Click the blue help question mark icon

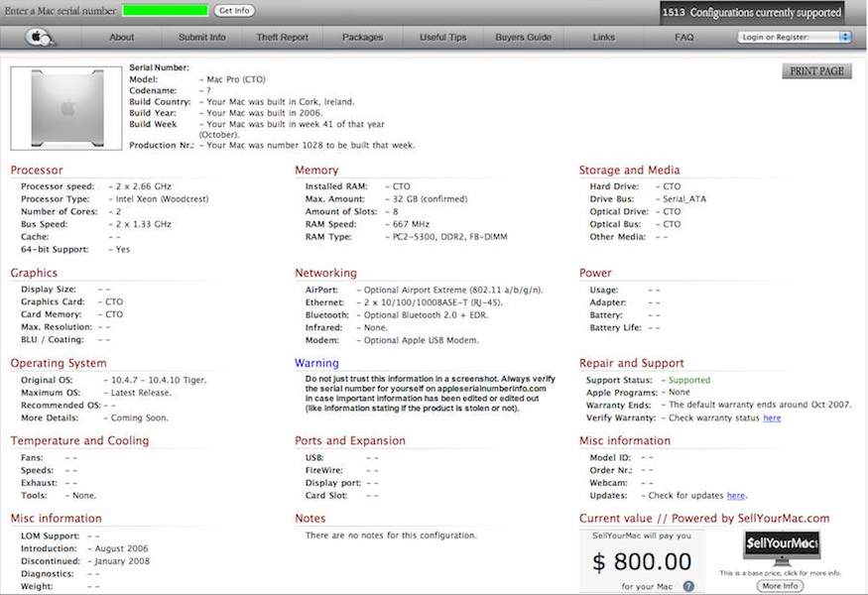click(688, 586)
